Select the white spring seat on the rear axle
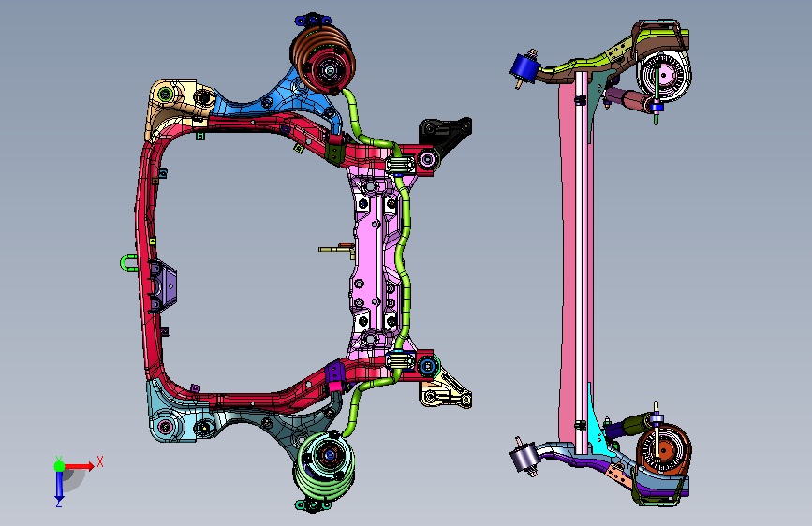 [x=665, y=76]
